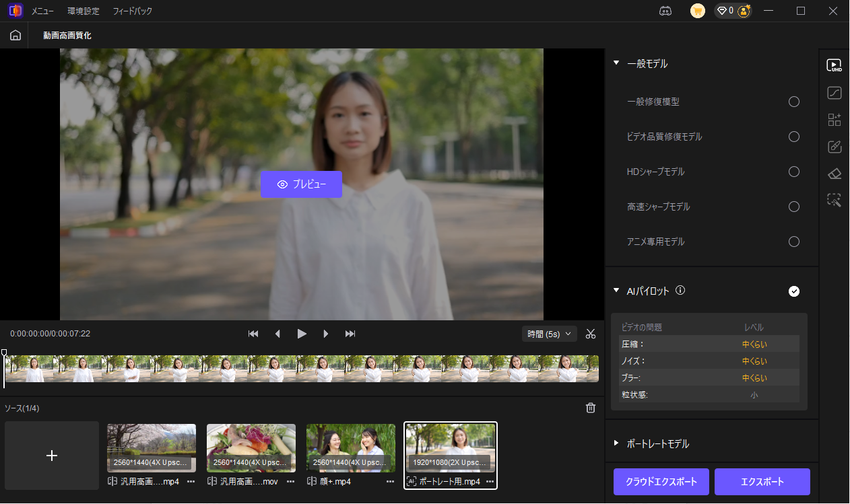Click the timeline filmstrip to seek
Screen dimensions: 850x504
(x=302, y=369)
